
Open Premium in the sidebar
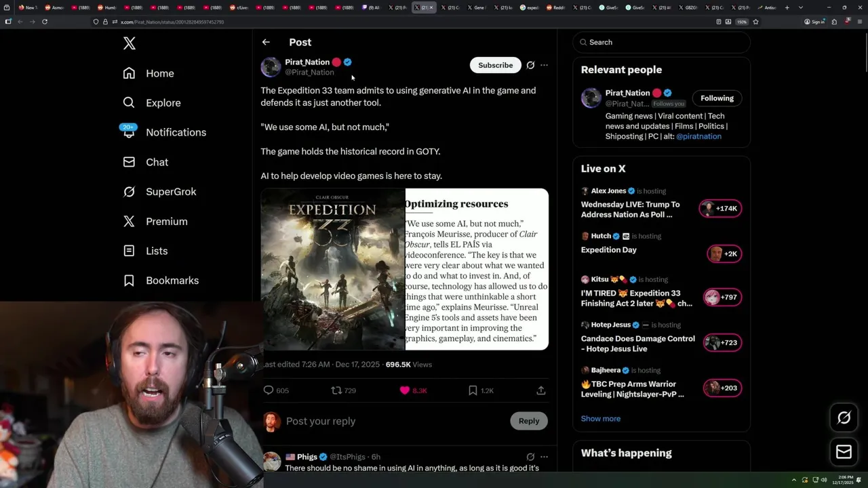[x=155, y=222]
